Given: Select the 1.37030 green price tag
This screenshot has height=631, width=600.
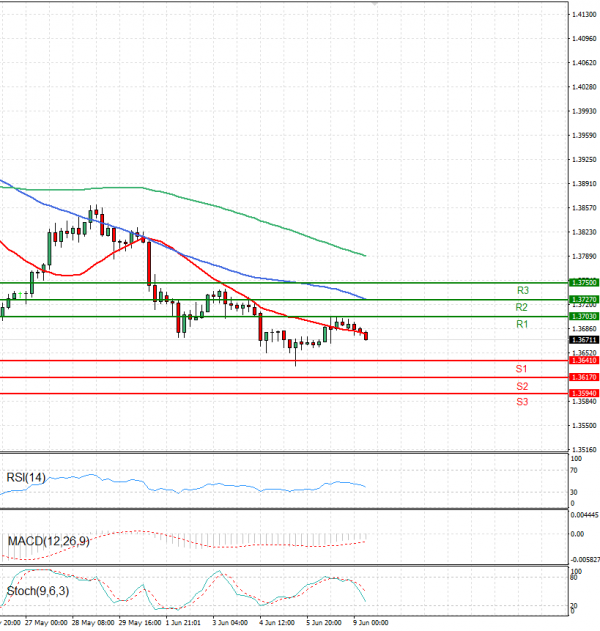Looking at the screenshot, I should pyautogui.click(x=582, y=316).
